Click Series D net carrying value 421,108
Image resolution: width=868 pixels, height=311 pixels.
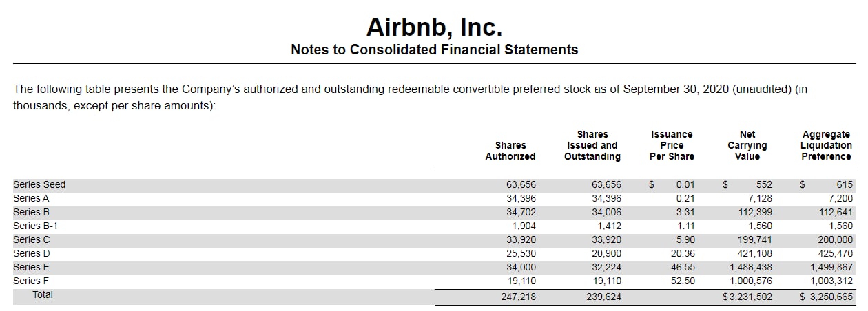coord(756,253)
